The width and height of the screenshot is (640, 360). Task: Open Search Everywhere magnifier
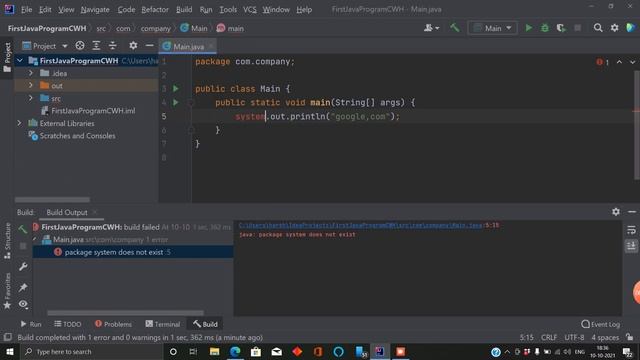pos(598,28)
